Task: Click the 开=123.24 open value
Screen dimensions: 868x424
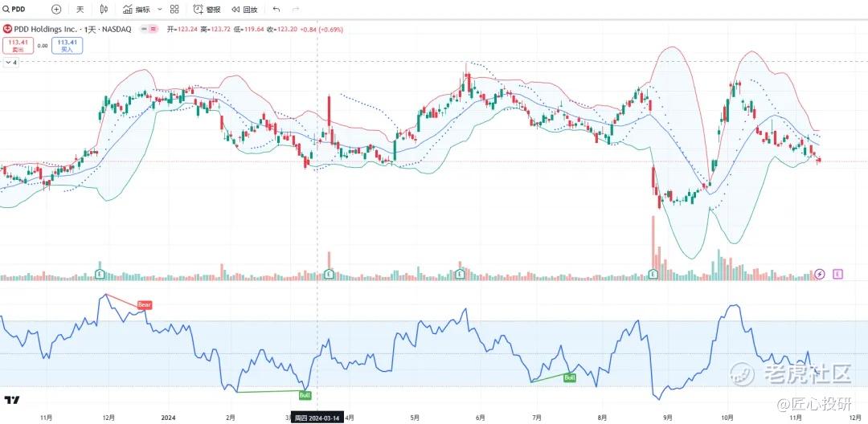Action: [182, 29]
